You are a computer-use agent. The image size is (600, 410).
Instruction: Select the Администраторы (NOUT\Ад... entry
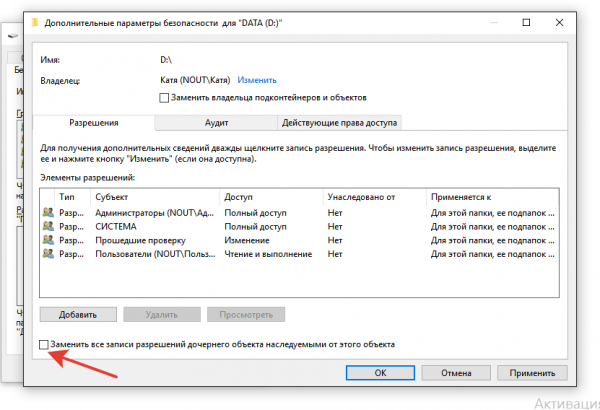(299, 212)
